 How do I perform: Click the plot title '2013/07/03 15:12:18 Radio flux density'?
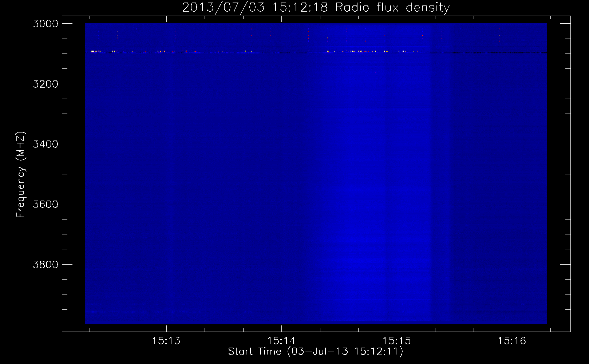coord(316,7)
